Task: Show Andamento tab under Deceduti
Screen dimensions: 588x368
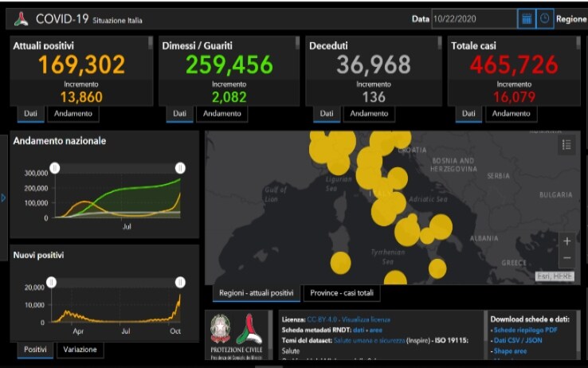Action: tap(369, 114)
